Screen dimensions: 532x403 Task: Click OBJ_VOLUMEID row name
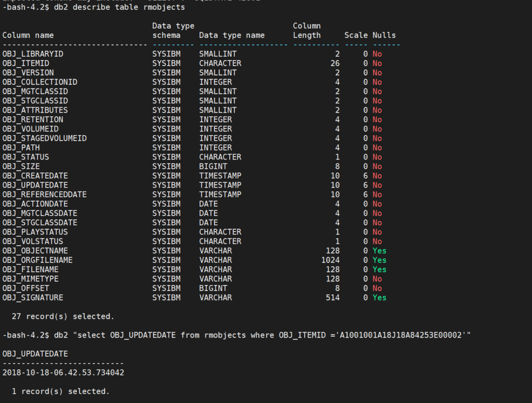tap(31, 129)
